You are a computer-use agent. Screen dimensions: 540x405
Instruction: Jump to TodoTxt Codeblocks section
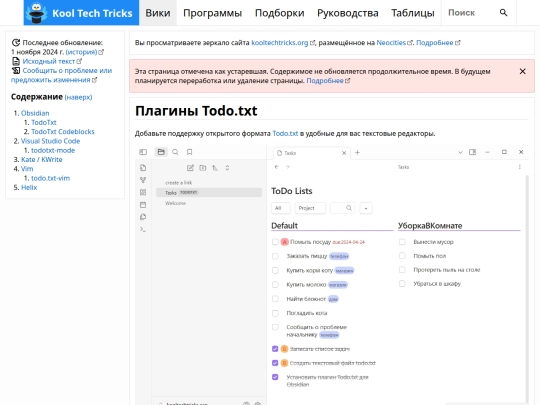pos(63,132)
